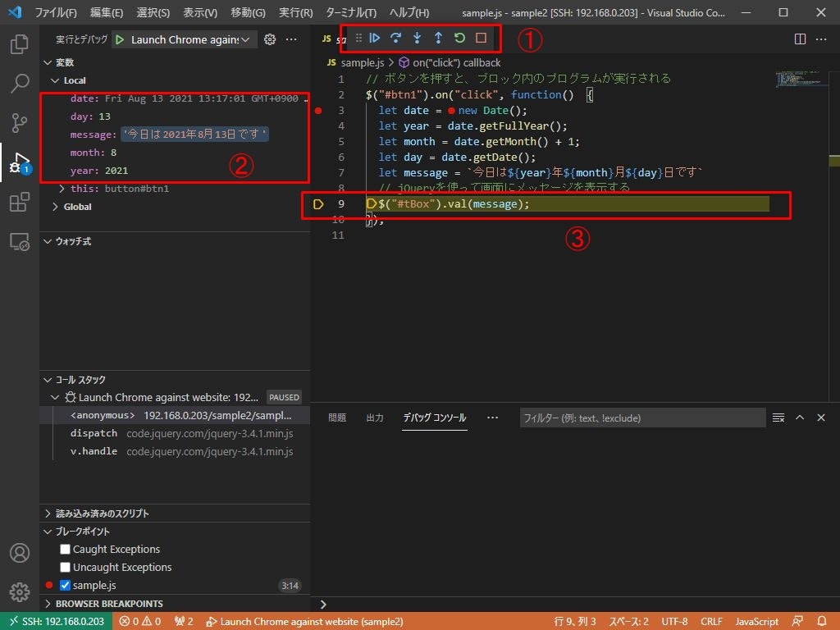Select the デバッグ コンソール tab

tap(435, 418)
